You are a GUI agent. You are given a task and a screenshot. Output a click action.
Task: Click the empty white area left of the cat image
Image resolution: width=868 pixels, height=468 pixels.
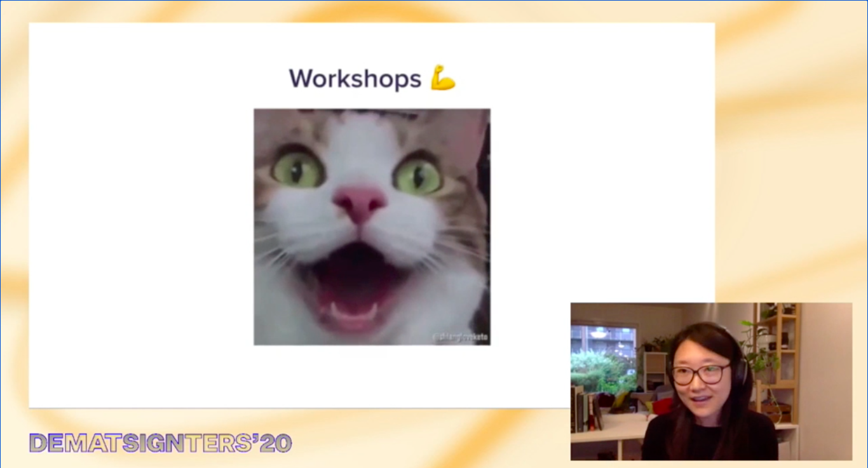(x=140, y=229)
